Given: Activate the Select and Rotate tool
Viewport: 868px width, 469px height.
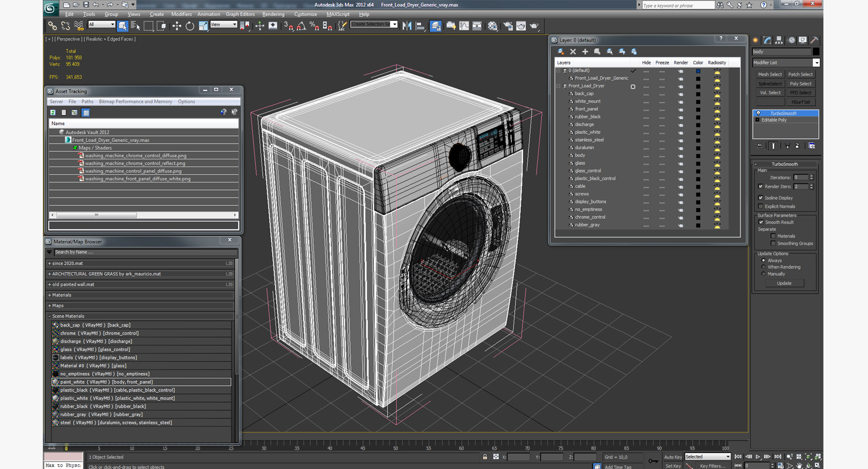Looking at the screenshot, I should [189, 26].
